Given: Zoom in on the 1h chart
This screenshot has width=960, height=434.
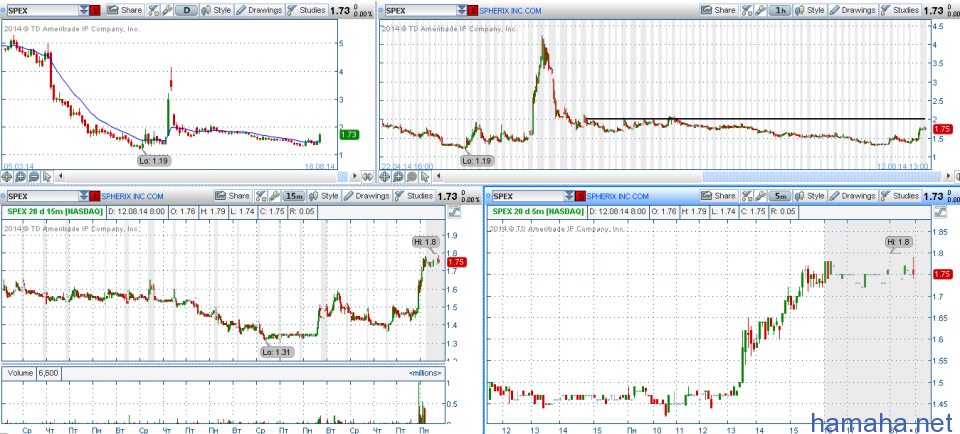Looking at the screenshot, I should tap(398, 176).
